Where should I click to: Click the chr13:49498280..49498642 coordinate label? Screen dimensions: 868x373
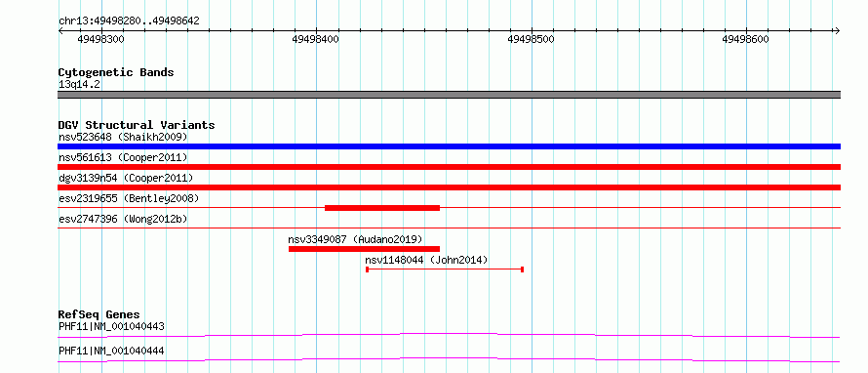(x=129, y=21)
